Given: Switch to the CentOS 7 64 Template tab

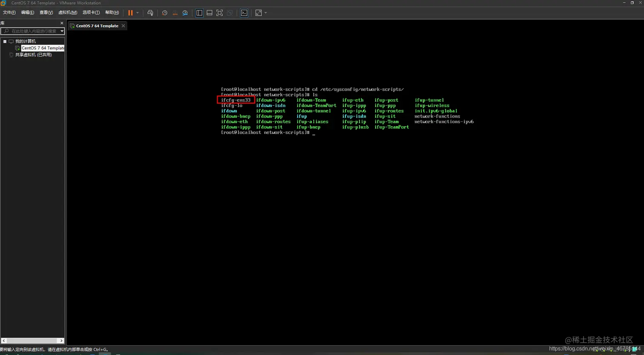Looking at the screenshot, I should pyautogui.click(x=97, y=26).
